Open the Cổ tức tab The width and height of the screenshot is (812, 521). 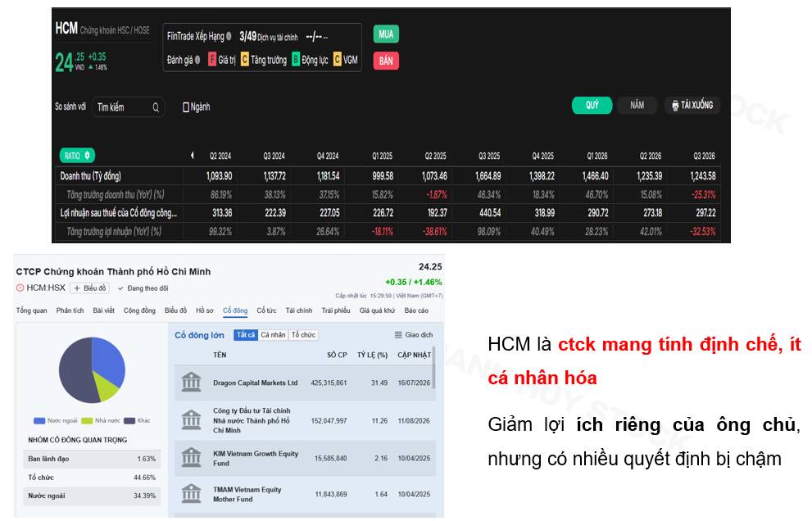coord(266,310)
